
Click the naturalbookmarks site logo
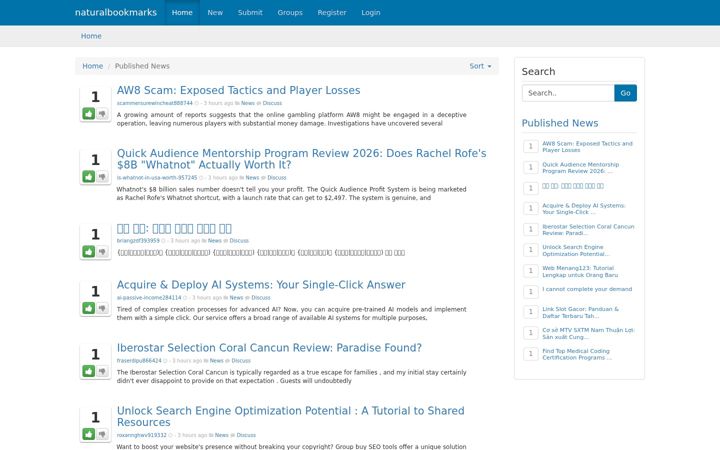tap(116, 12)
